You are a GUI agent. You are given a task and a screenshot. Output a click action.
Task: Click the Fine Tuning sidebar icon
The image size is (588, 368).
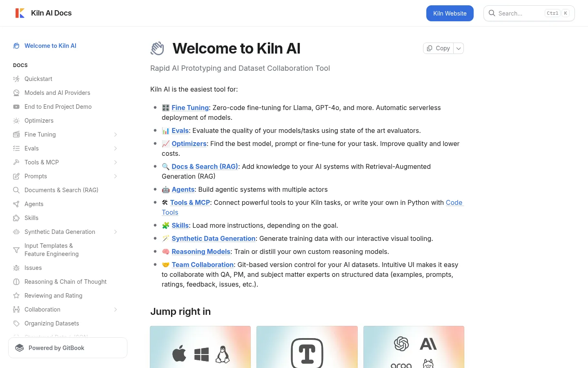16,135
